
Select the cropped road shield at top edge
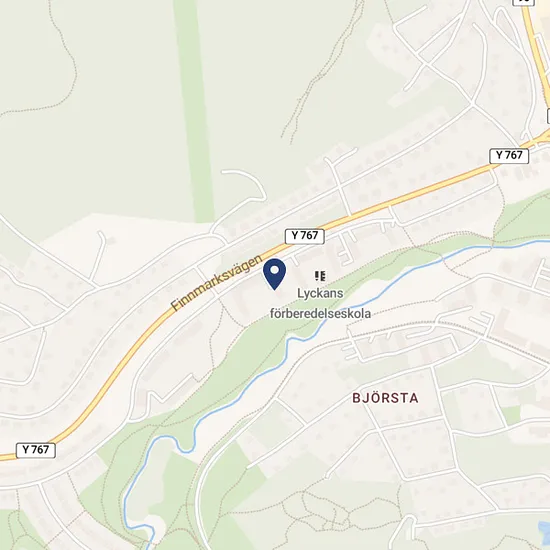(524, 2)
